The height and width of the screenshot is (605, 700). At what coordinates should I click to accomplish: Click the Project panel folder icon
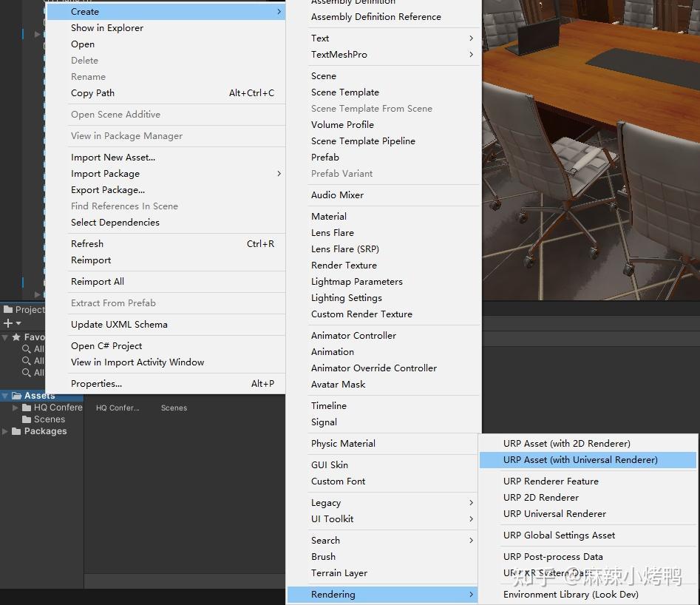9,309
